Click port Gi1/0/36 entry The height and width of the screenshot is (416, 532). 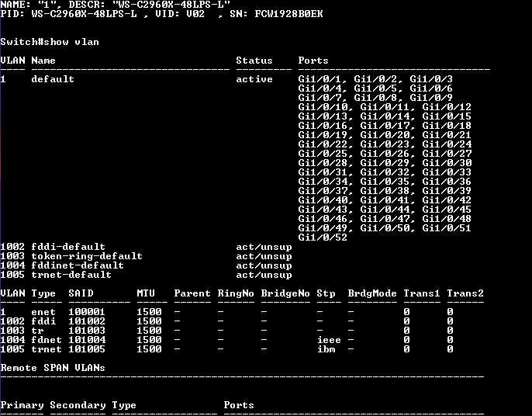pos(447,182)
